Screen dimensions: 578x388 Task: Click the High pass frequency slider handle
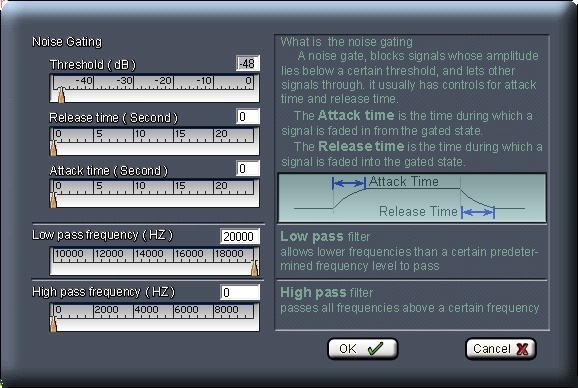[53, 324]
